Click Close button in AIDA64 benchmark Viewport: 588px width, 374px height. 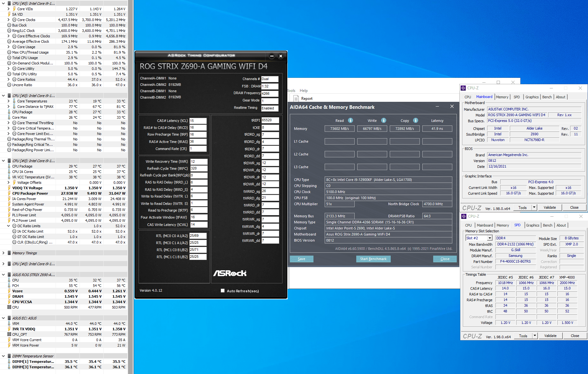[445, 259]
